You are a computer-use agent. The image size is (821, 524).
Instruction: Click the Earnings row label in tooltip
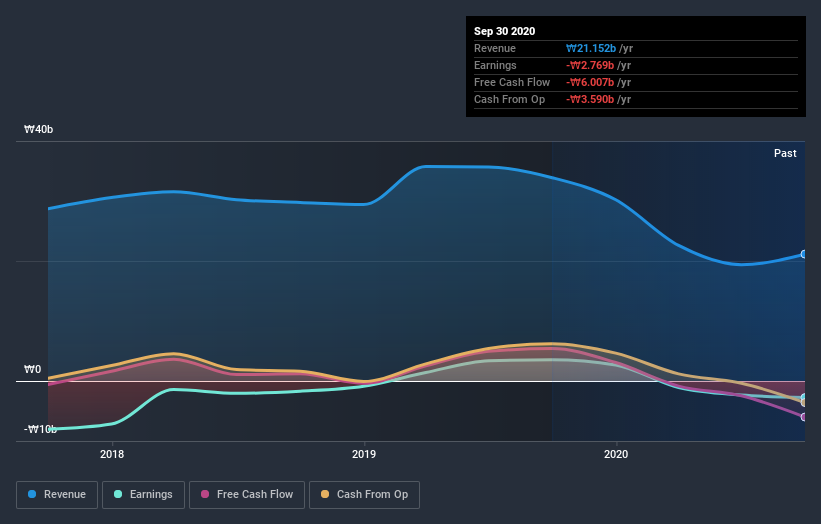495,65
